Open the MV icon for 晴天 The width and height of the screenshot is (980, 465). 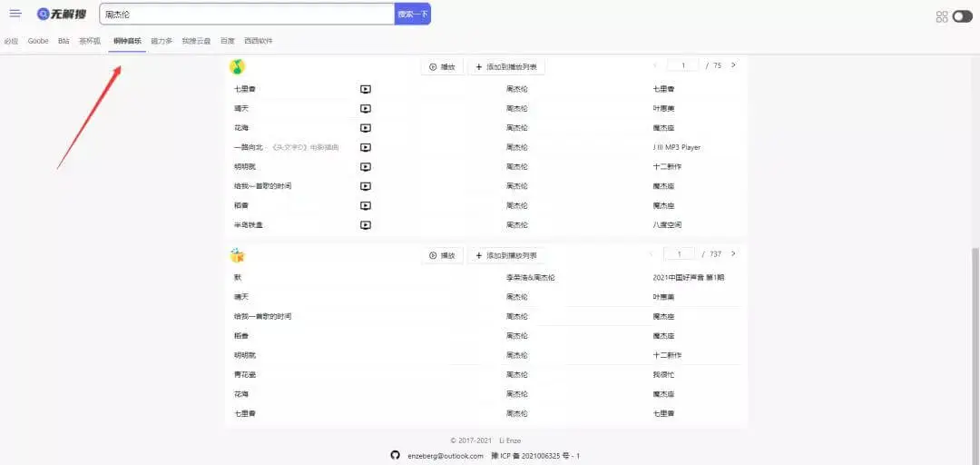tap(366, 109)
